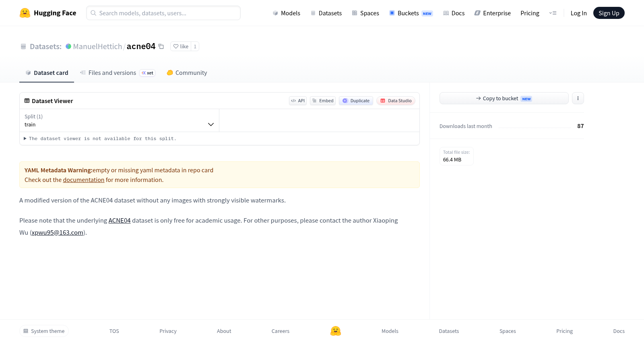Open the Careers footer link
Screen dimensions: 644x345
(281, 331)
